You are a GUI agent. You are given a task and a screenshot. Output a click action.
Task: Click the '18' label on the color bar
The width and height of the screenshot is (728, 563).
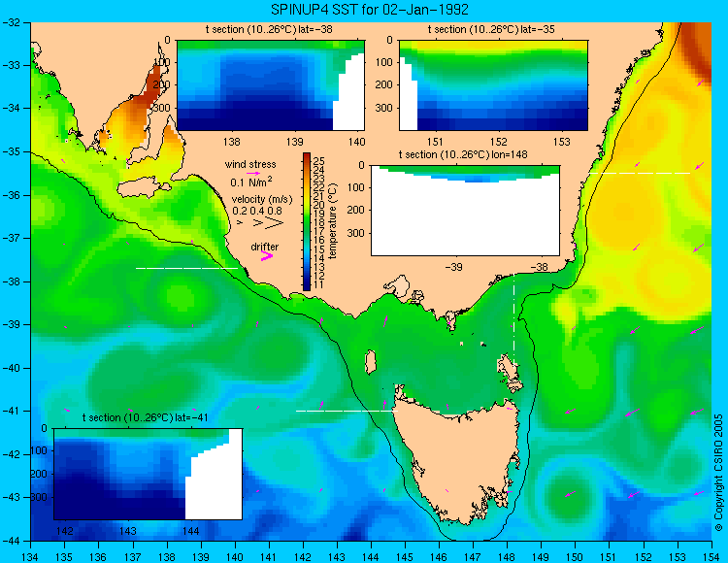coord(318,223)
